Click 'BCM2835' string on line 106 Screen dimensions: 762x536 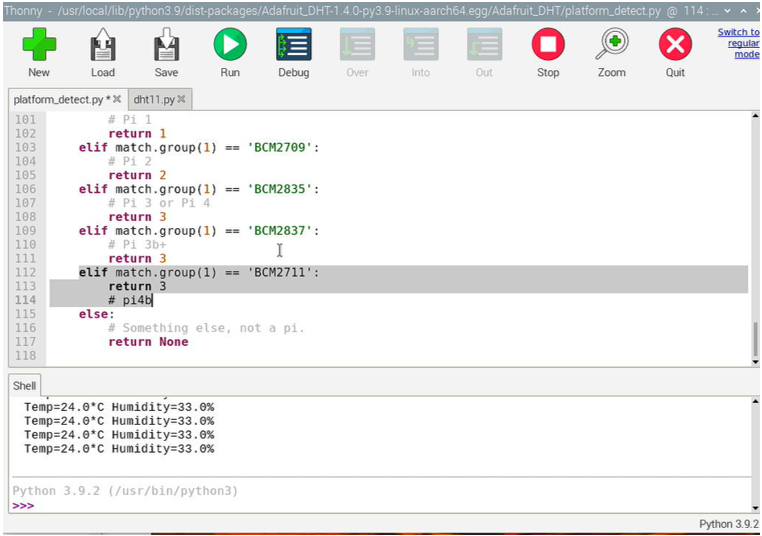(279, 189)
